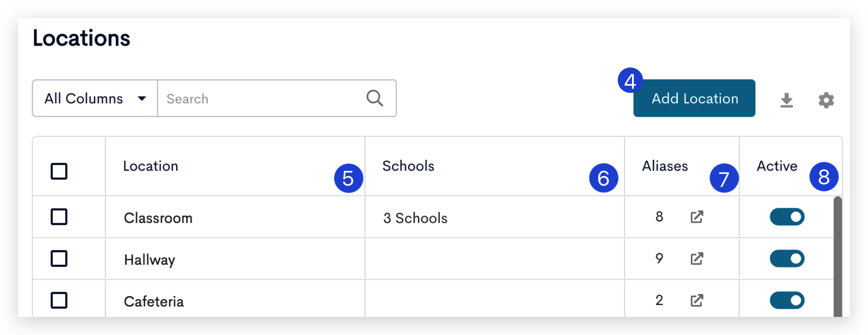Click the table's vertical scrollbar
Viewport: 868px width, 335px height.
(838, 256)
